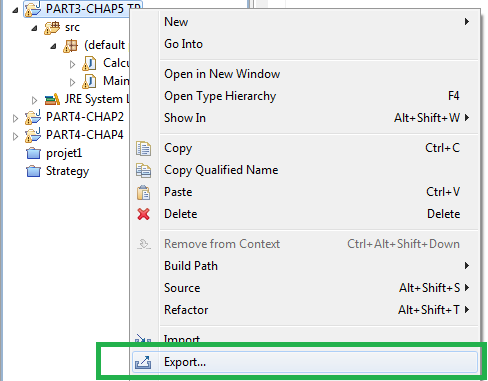Click the PART3-CHAP5 project folder icon
The height and width of the screenshot is (381, 488).
pyautogui.click(x=33, y=9)
